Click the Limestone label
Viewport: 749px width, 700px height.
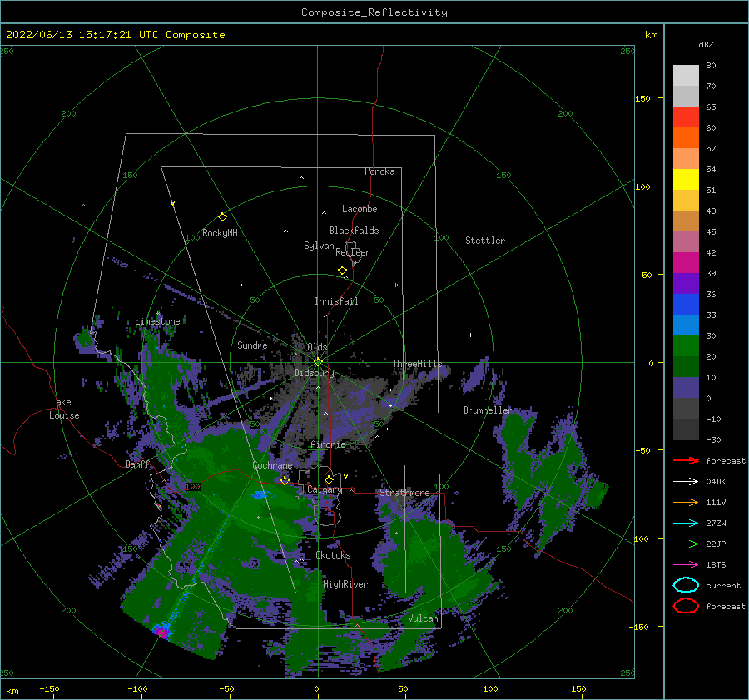157,321
